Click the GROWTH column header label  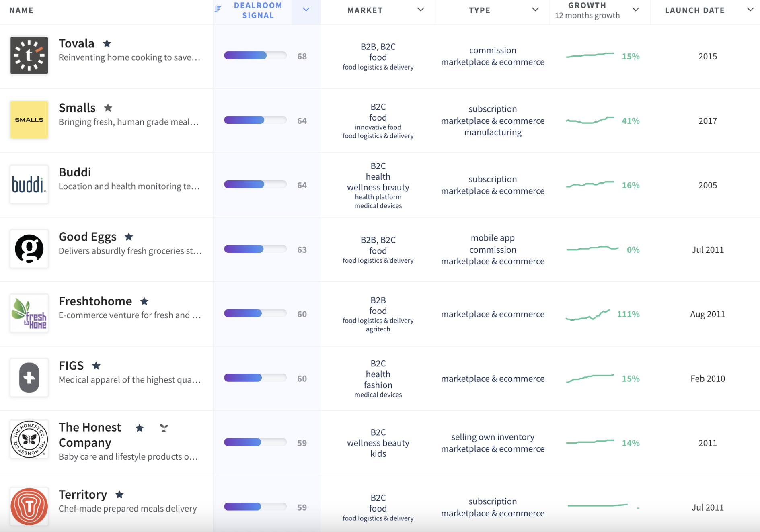[587, 5]
